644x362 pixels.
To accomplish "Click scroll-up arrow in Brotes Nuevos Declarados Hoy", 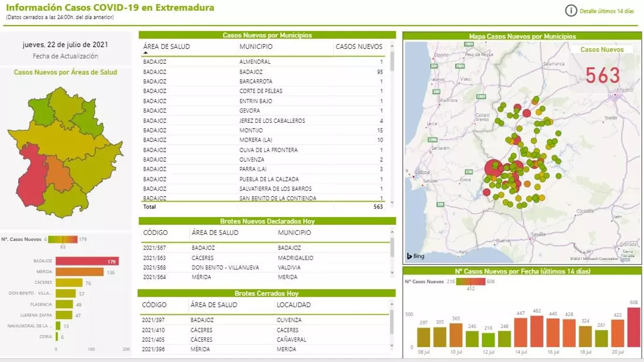I will point(392,231).
